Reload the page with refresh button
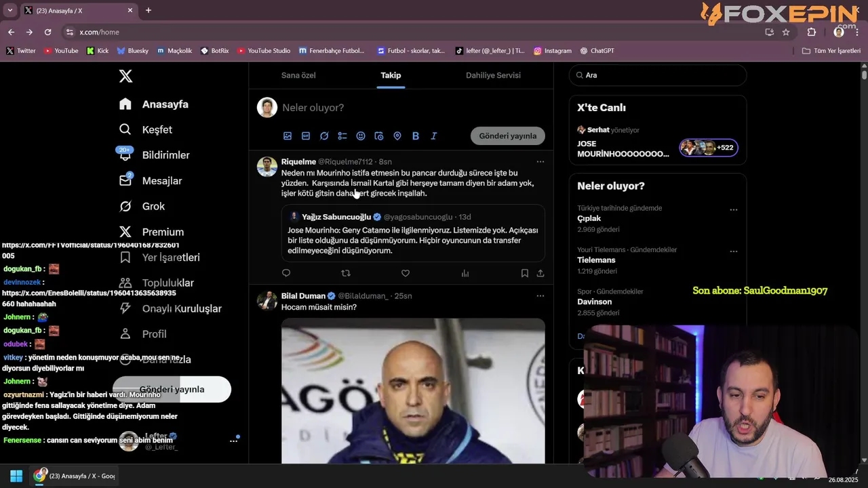The width and height of the screenshot is (868, 488). (47, 32)
